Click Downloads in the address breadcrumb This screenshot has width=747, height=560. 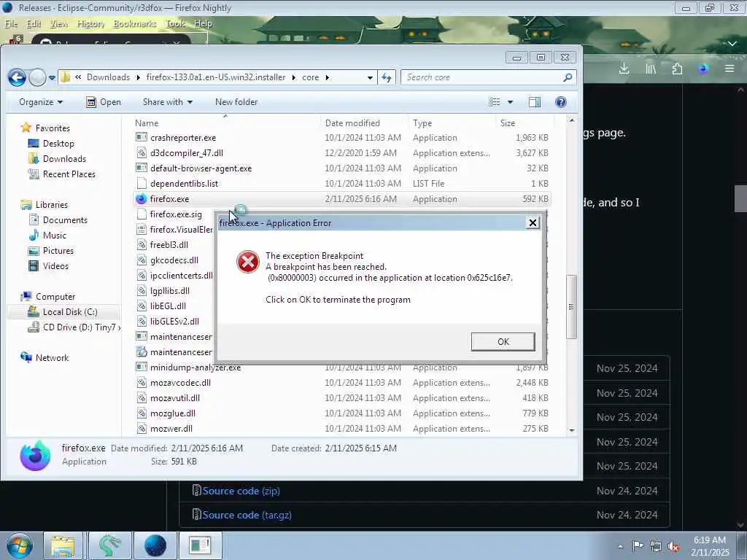point(108,77)
